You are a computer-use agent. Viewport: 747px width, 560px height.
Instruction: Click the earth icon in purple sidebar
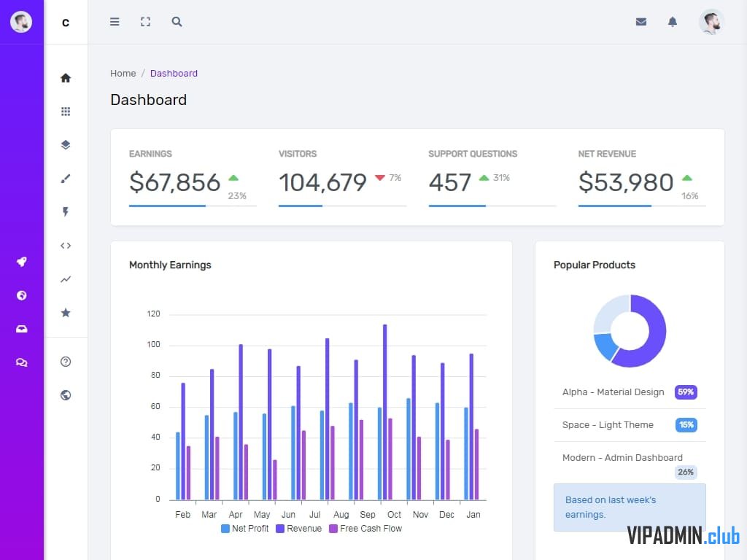[21, 295]
